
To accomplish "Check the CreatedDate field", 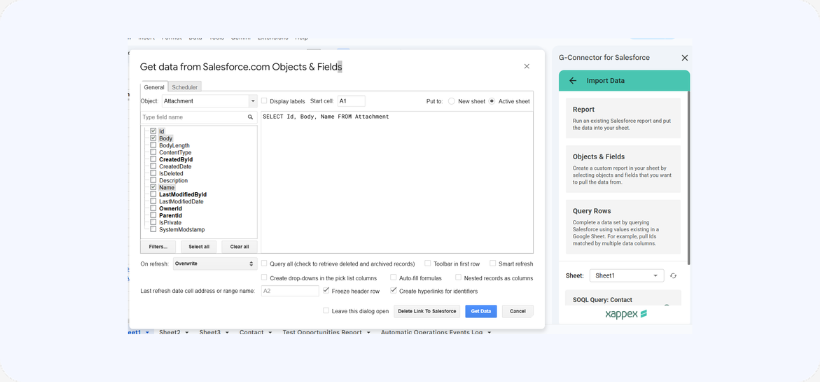I will pyautogui.click(x=153, y=166).
